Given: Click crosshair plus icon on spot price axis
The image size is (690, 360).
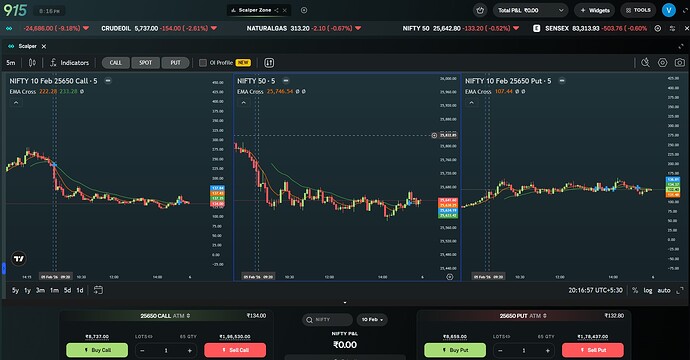Looking at the screenshot, I should 434,136.
